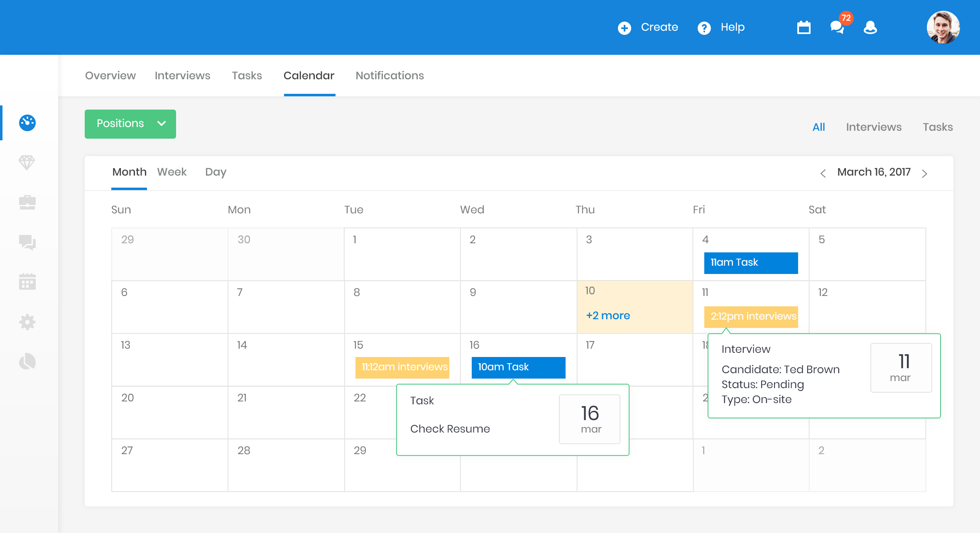Open the 2:12pm interviews event
Viewport: 980px width, 533px height.
(751, 317)
